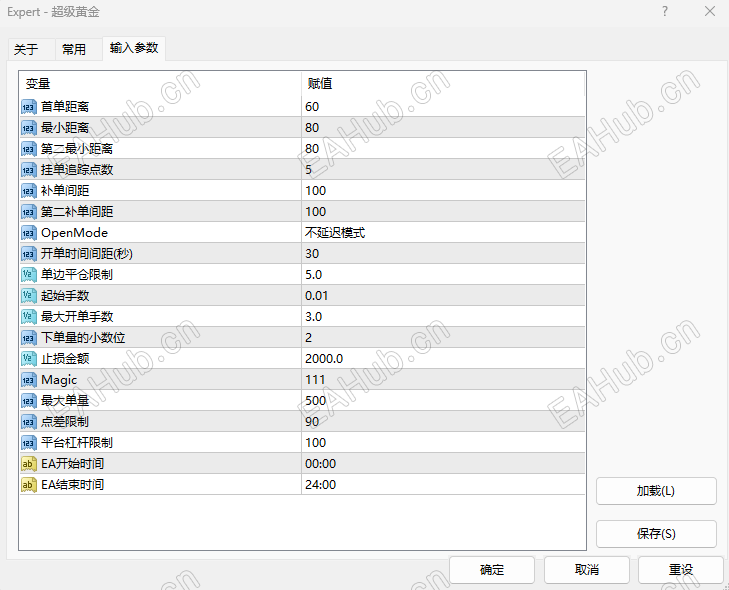Click the double-type icon beside 最大开单手数
The height and width of the screenshot is (590, 729).
(x=28, y=317)
